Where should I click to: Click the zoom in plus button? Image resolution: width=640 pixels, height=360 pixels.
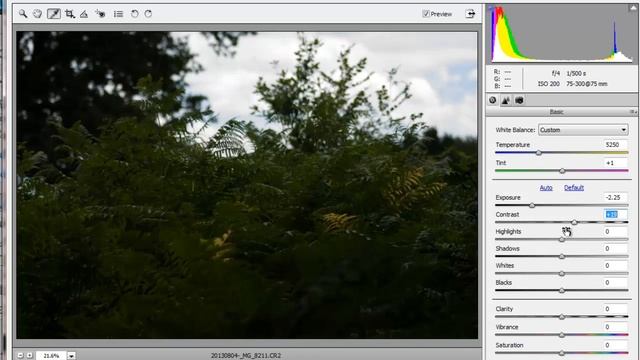point(29,356)
